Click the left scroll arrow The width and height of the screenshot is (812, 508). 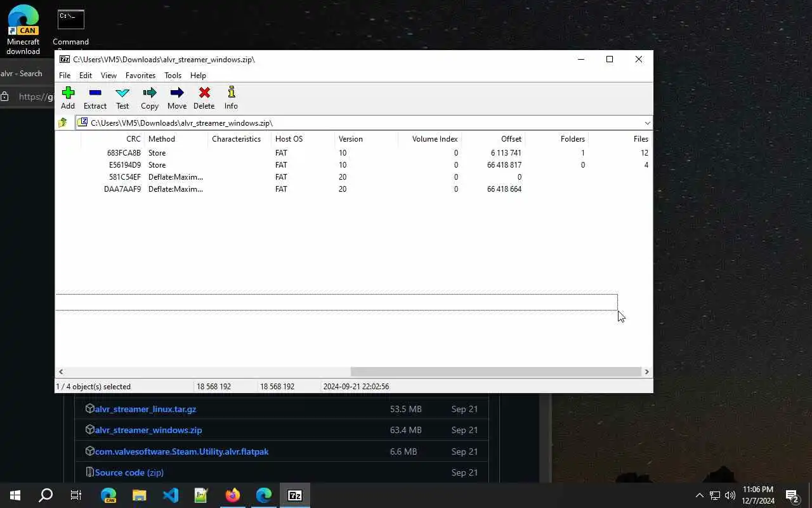coord(61,371)
